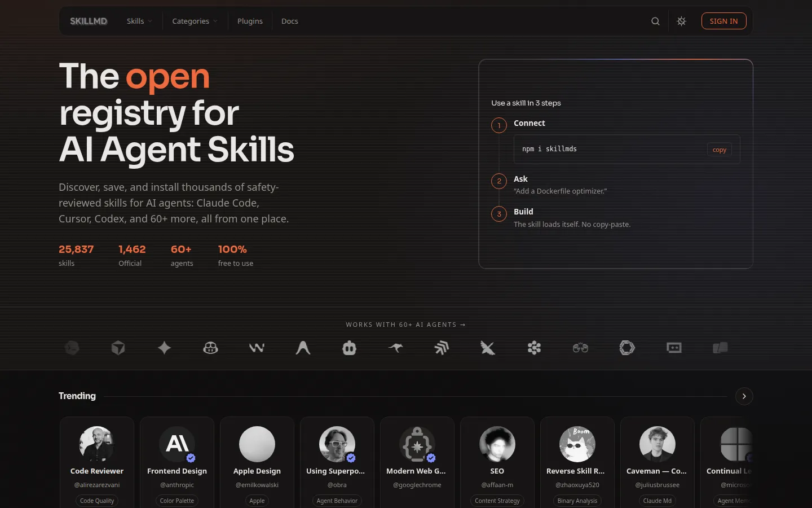Open the Using Superpowers skill title
Screen dimensions: 812x508
(x=336, y=471)
